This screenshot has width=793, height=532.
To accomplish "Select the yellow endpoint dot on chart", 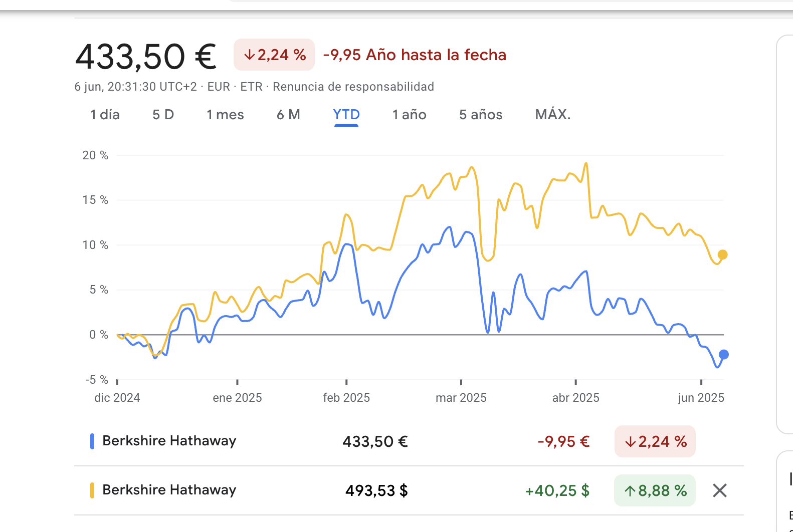I will click(722, 255).
